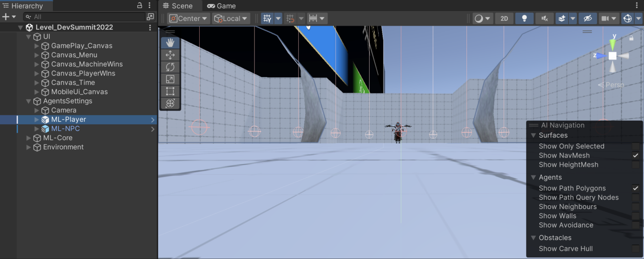Select the Rect tool
This screenshot has width=644, height=259.
170,91
